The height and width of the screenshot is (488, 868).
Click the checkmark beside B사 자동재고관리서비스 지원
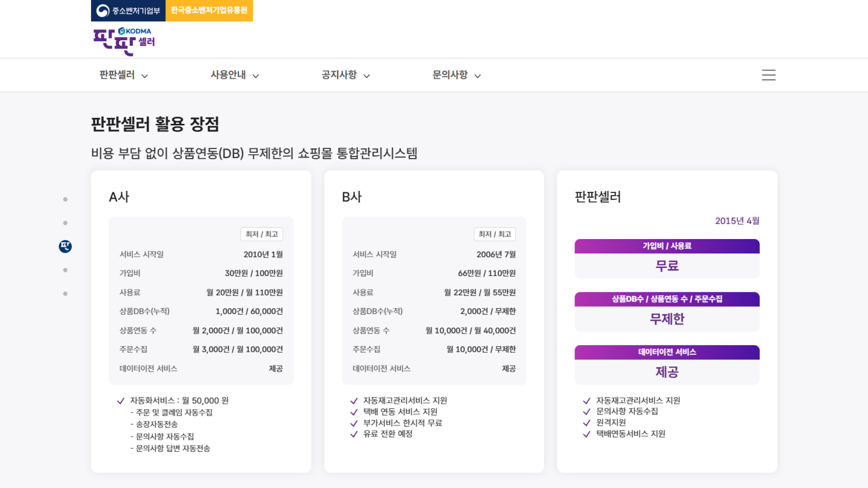click(354, 401)
